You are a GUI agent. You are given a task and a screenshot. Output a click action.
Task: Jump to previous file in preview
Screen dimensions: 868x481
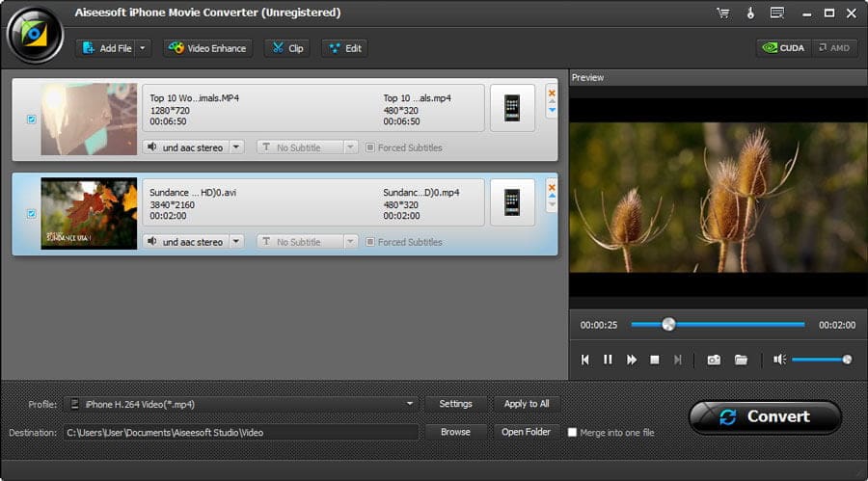pos(585,360)
